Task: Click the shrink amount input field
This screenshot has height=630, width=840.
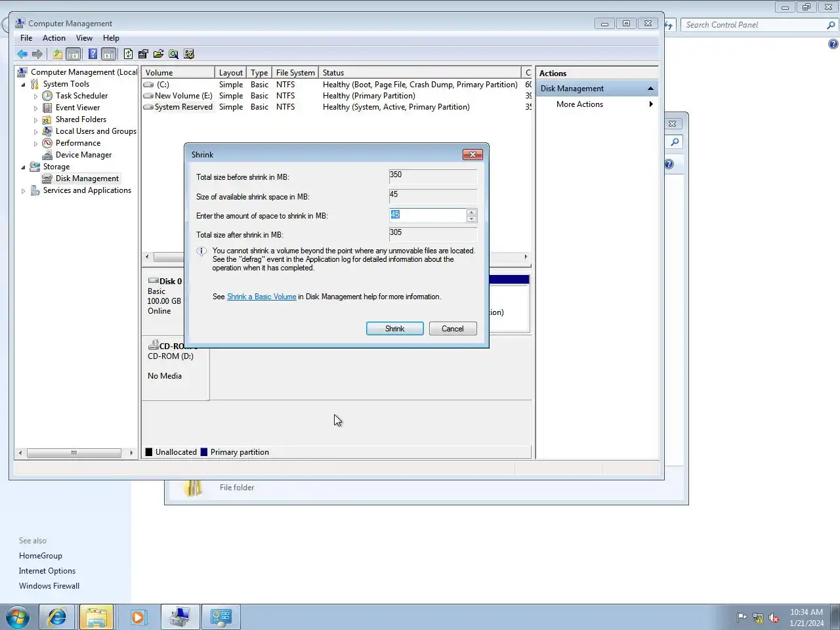Action: tap(428, 215)
